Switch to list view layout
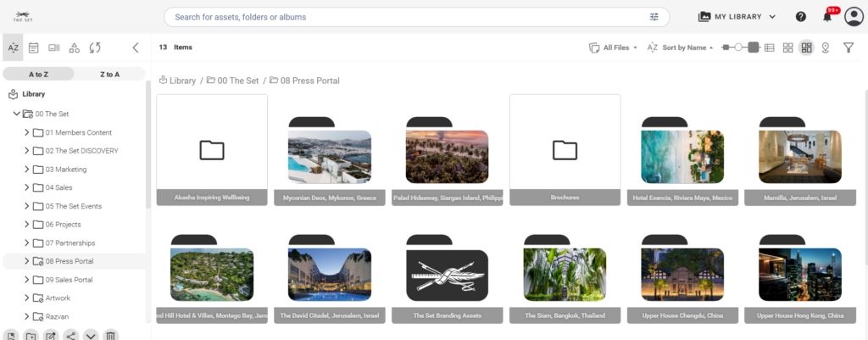This screenshot has width=868, height=340. [x=769, y=48]
